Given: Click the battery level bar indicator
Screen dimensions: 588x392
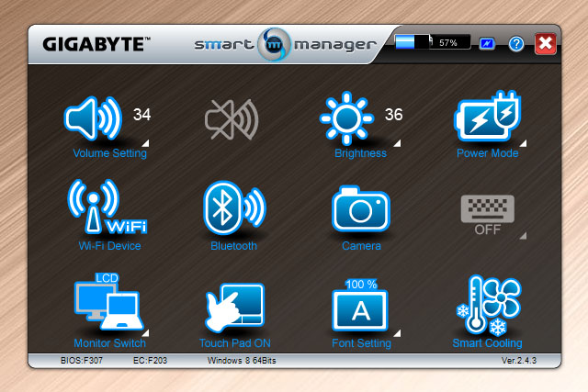Looking at the screenshot, I should (413, 41).
